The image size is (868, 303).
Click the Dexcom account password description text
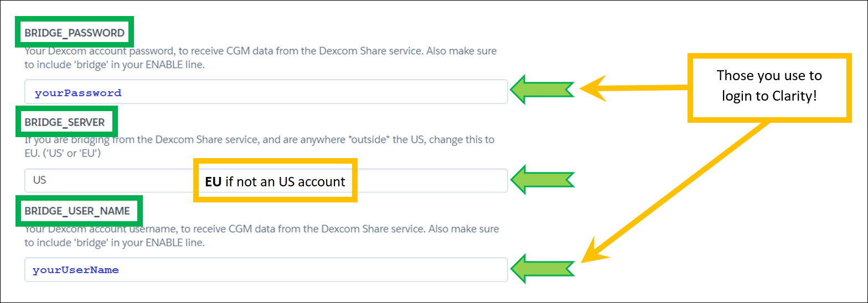(261, 58)
